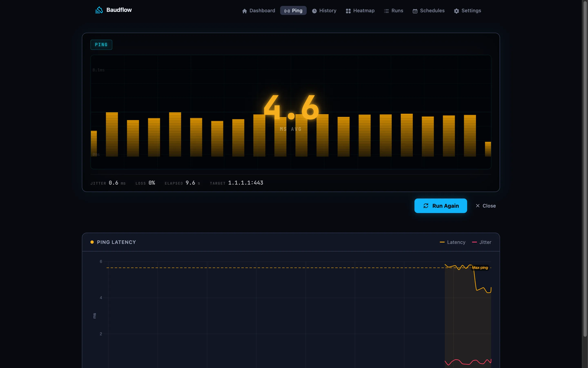
Task: Click the PING LATENCY chart title
Action: (116, 242)
